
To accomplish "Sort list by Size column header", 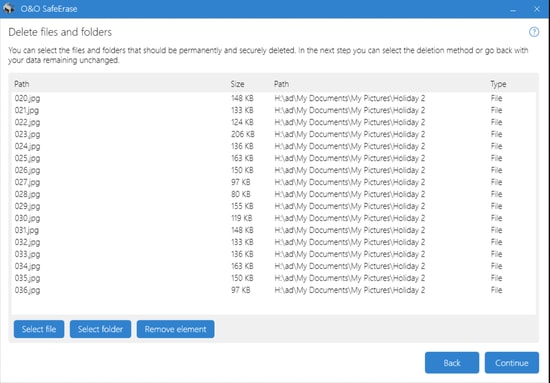I will point(237,84).
